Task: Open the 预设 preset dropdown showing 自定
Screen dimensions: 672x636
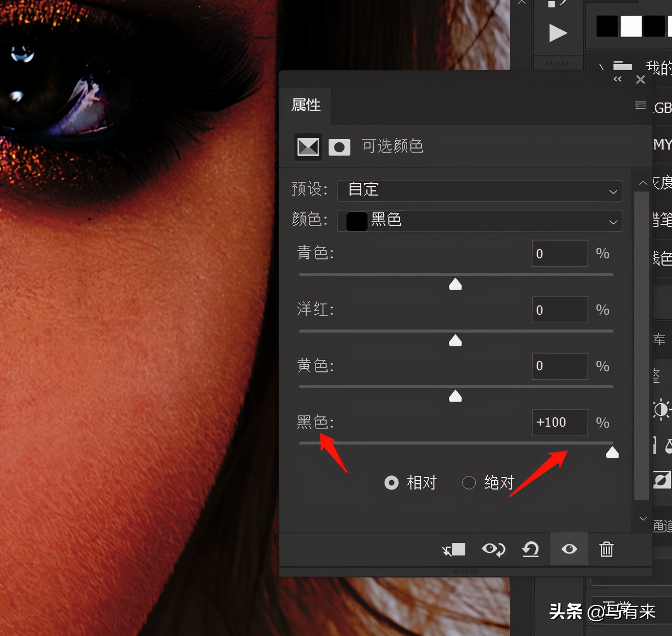Action: 479,190
